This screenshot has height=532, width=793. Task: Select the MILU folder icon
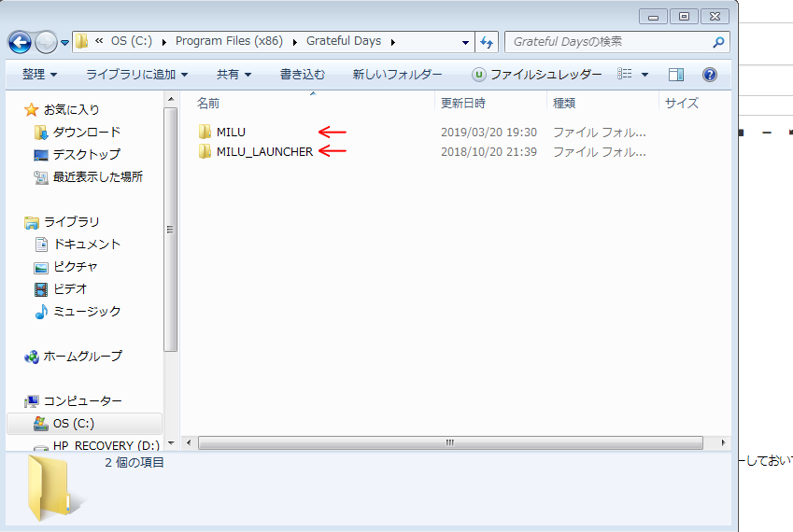pos(205,132)
